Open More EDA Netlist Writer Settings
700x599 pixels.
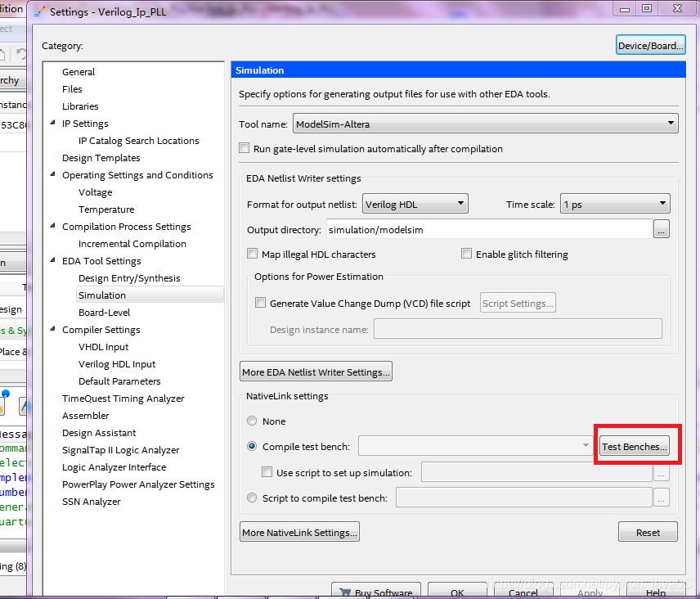pos(316,372)
